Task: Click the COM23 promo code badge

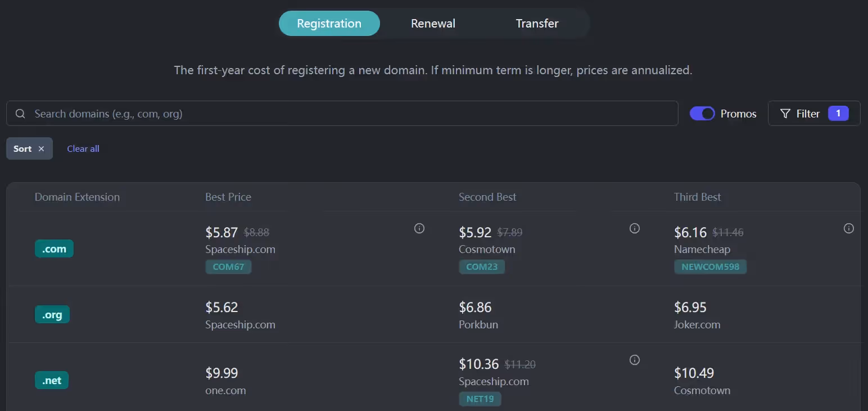Action: tap(482, 267)
